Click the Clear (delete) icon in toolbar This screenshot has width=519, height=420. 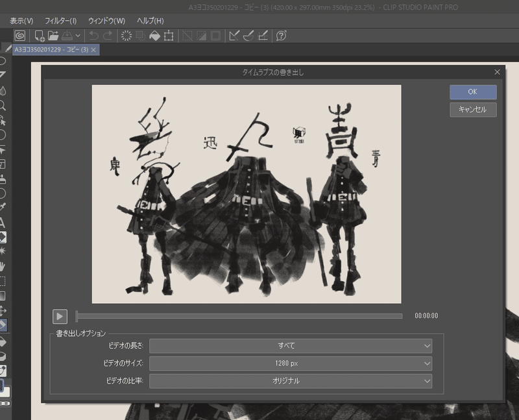127,36
